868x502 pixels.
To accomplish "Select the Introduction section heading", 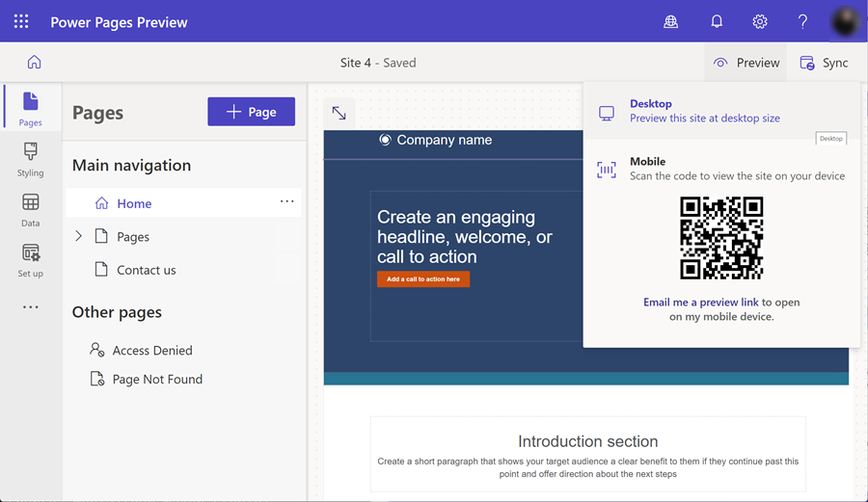I will 588,441.
